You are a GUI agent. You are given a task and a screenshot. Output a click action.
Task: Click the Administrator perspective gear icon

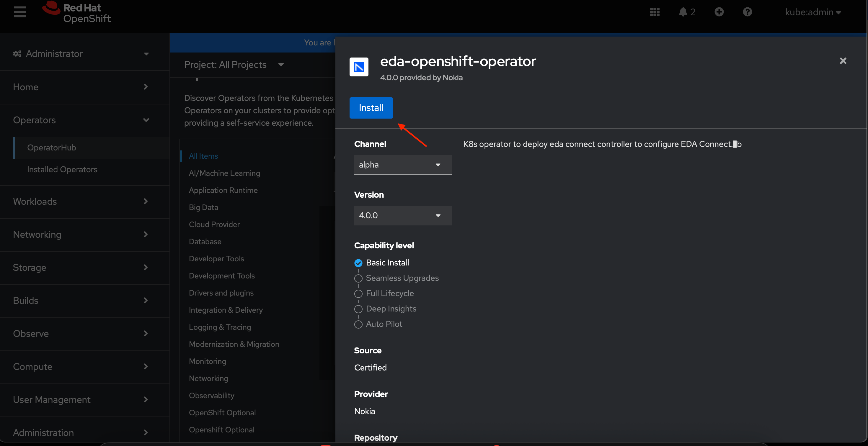coord(17,53)
